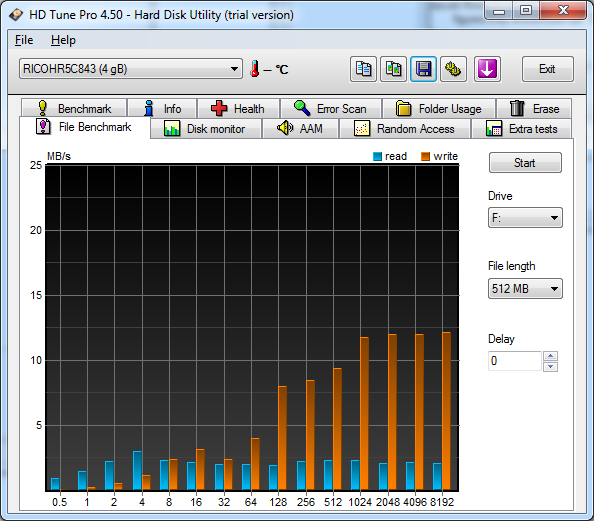Screen dimensions: 594x521
Task: Open the options gear icon
Action: [x=453, y=69]
